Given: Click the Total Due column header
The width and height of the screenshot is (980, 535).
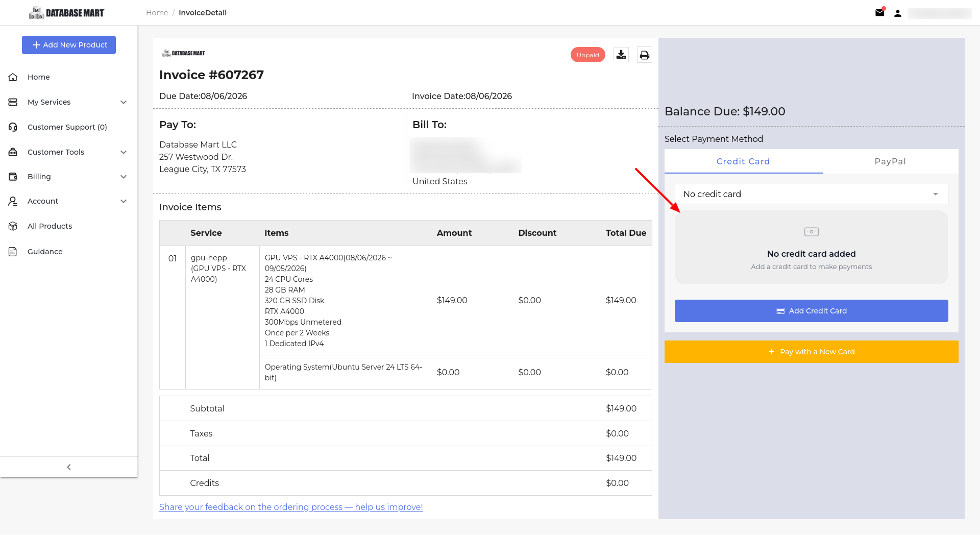Looking at the screenshot, I should pos(626,233).
